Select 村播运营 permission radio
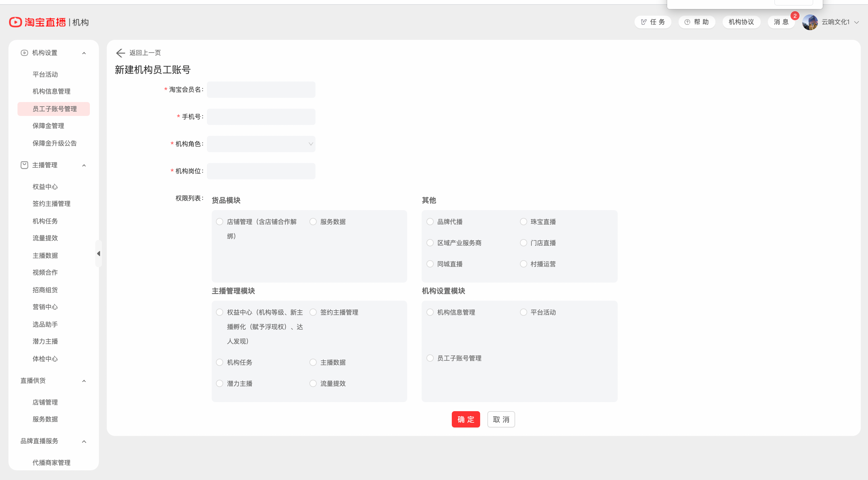Image resolution: width=868 pixels, height=480 pixels. (523, 264)
